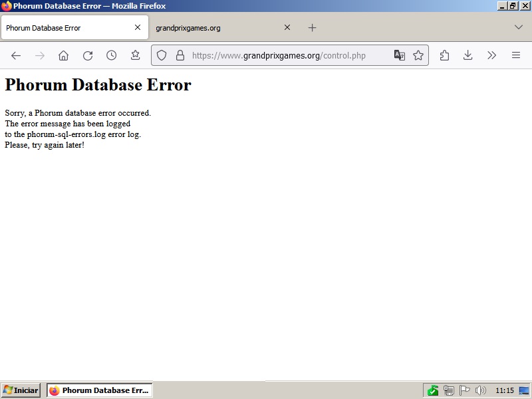Click the 'Please, try again later!' text
This screenshot has width=532, height=399.
tap(45, 145)
